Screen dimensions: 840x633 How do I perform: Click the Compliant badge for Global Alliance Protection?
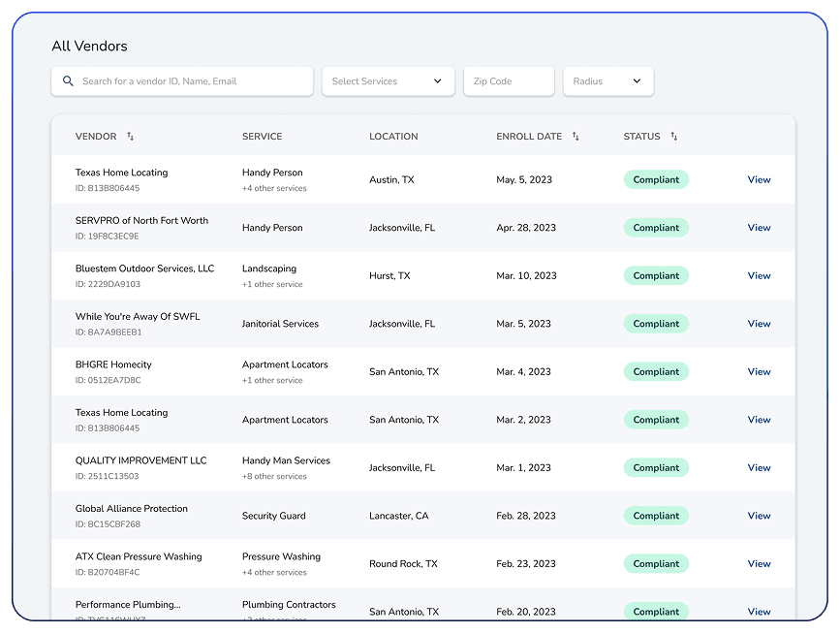tap(656, 515)
